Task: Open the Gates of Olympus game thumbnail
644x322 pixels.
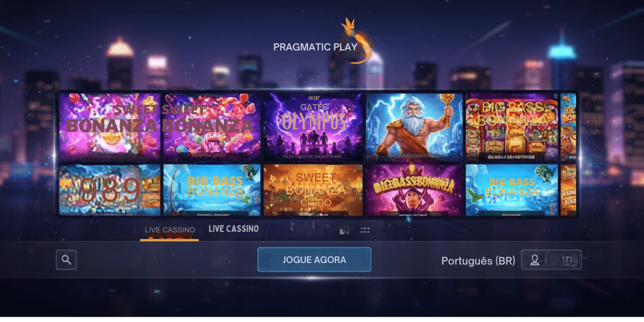Action: click(x=313, y=127)
